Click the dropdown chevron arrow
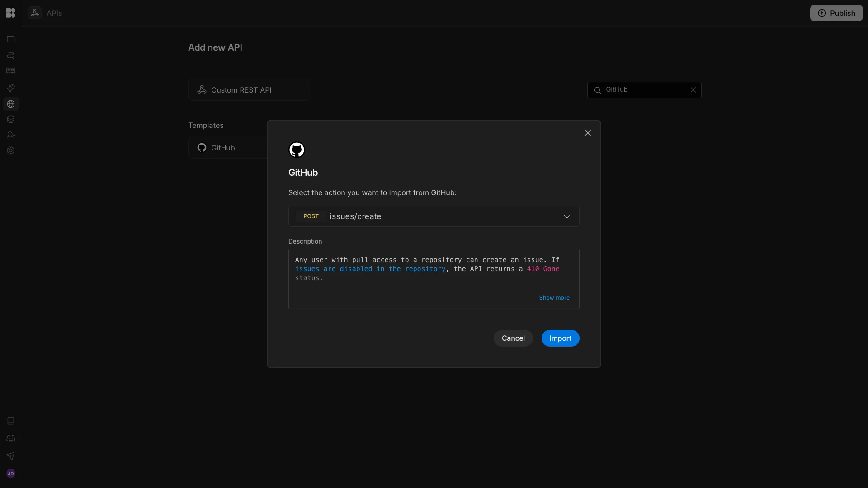The image size is (868, 488). 566,217
